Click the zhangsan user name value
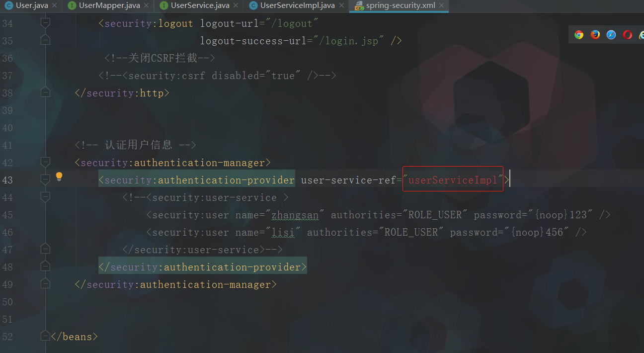Viewport: 644px width, 353px height. (295, 215)
